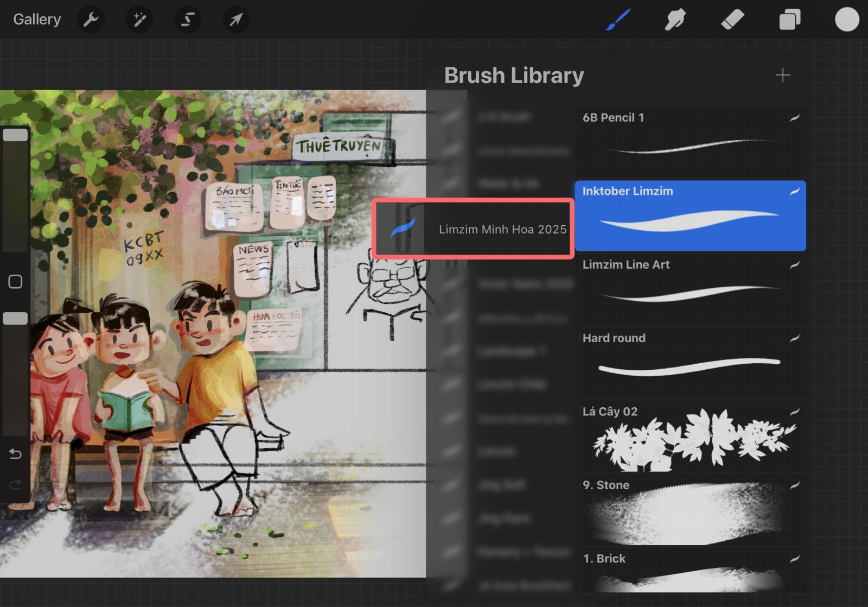Select the Smudge tool
Image resolution: width=868 pixels, height=607 pixels.
coord(675,20)
